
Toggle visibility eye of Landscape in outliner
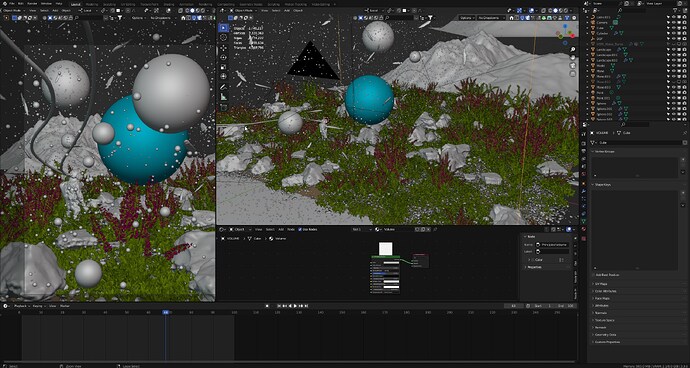click(674, 49)
